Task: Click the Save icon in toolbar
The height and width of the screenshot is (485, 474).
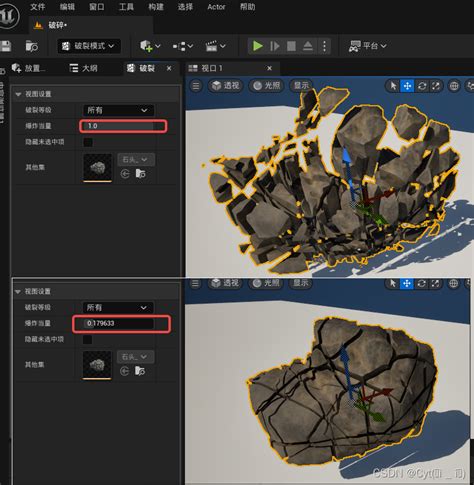Action: [x=5, y=46]
